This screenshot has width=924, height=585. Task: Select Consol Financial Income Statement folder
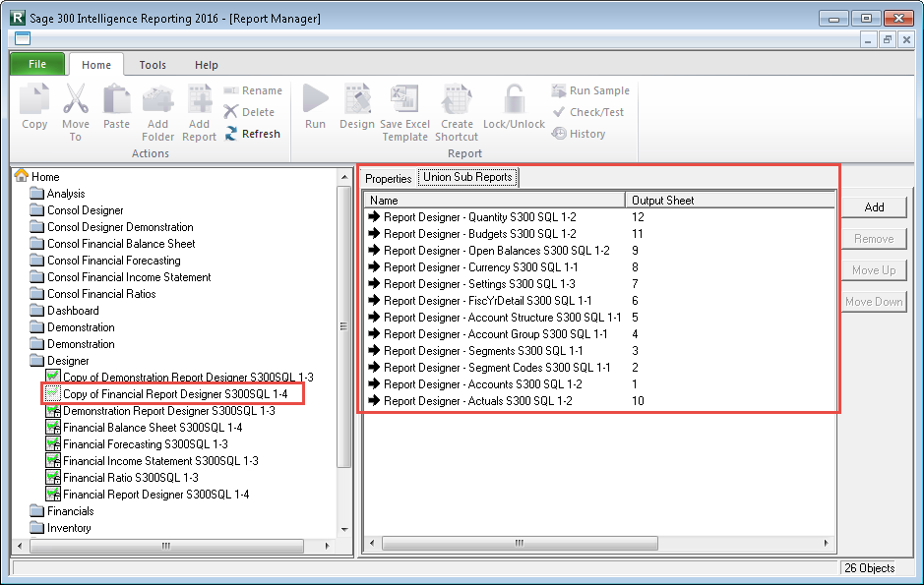(x=120, y=277)
